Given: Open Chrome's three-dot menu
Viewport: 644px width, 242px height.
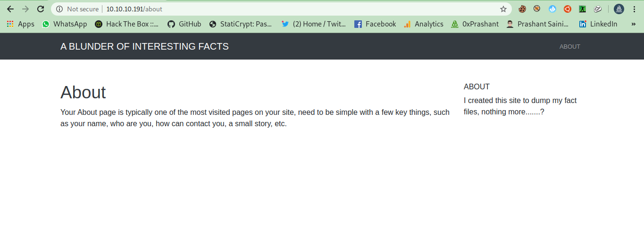Looking at the screenshot, I should (635, 9).
